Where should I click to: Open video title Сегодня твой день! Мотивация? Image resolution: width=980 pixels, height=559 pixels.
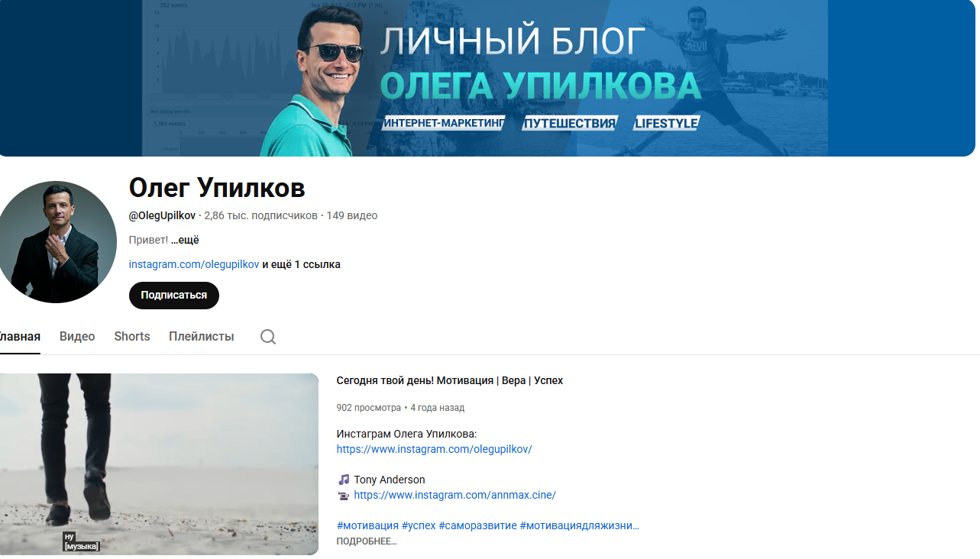pos(450,380)
